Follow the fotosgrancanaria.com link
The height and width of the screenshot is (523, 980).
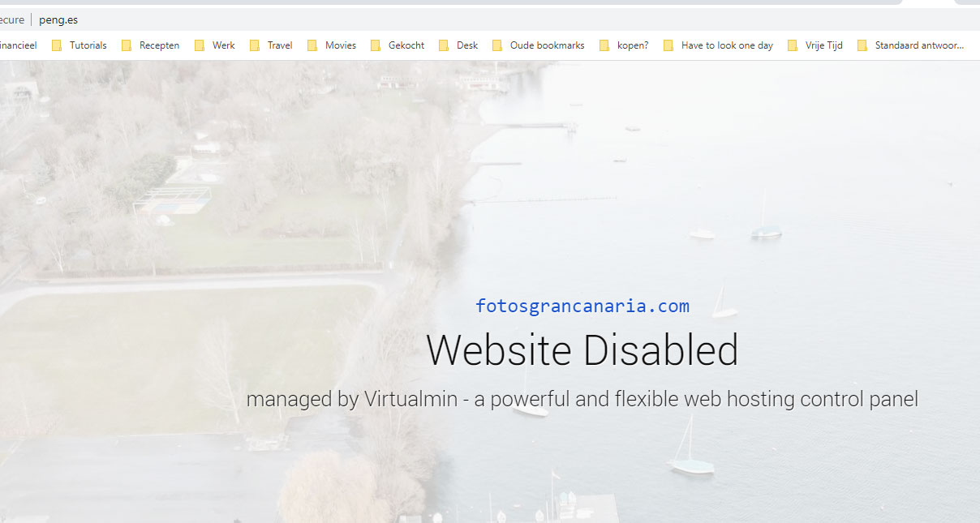(x=582, y=306)
